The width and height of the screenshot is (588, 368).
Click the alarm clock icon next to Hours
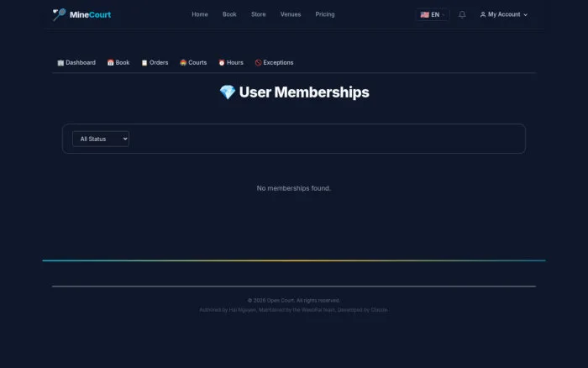pyautogui.click(x=222, y=63)
